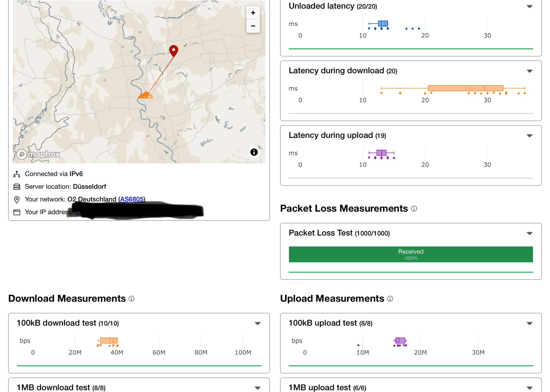Image resolution: width=550 pixels, height=392 pixels.
Task: Click the red location pin on map
Action: pos(174,50)
